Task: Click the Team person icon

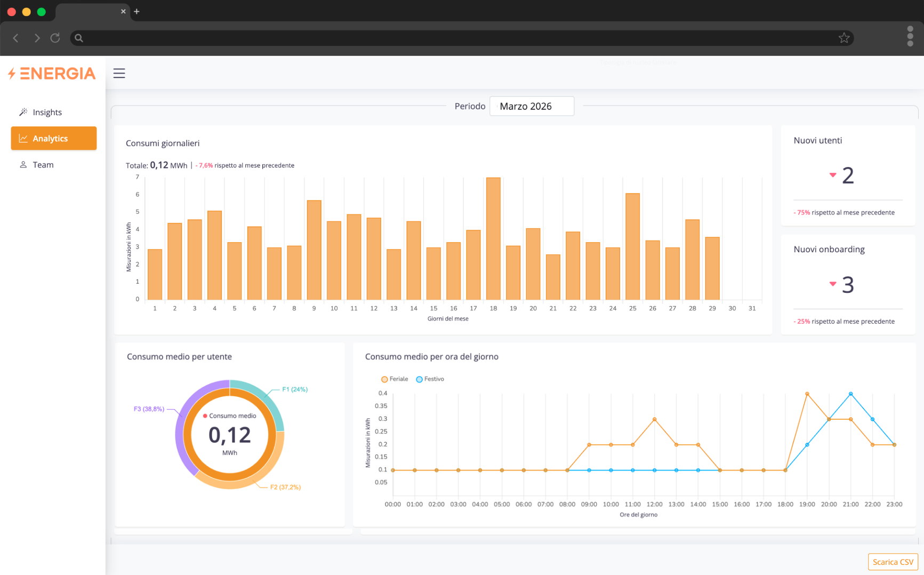Action: click(x=23, y=165)
